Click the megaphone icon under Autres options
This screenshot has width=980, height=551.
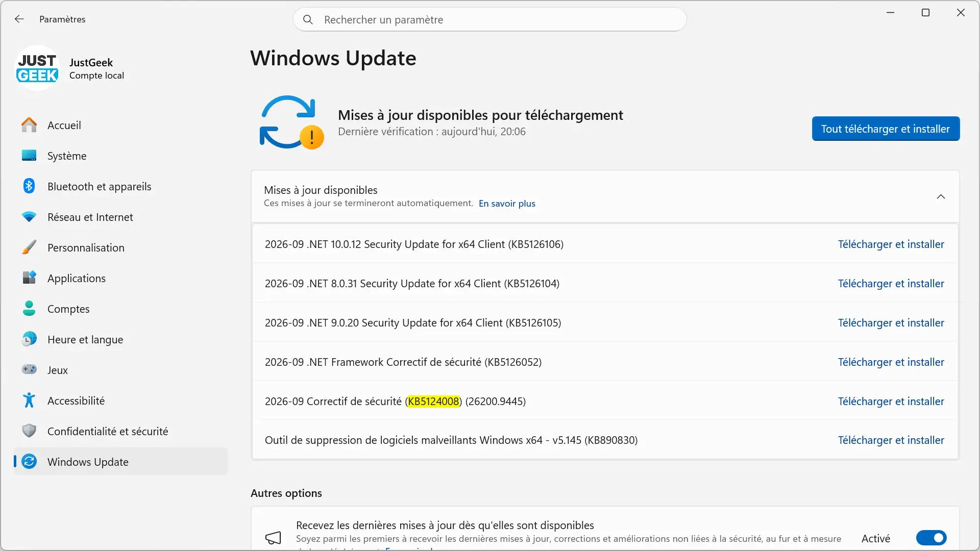274,538
